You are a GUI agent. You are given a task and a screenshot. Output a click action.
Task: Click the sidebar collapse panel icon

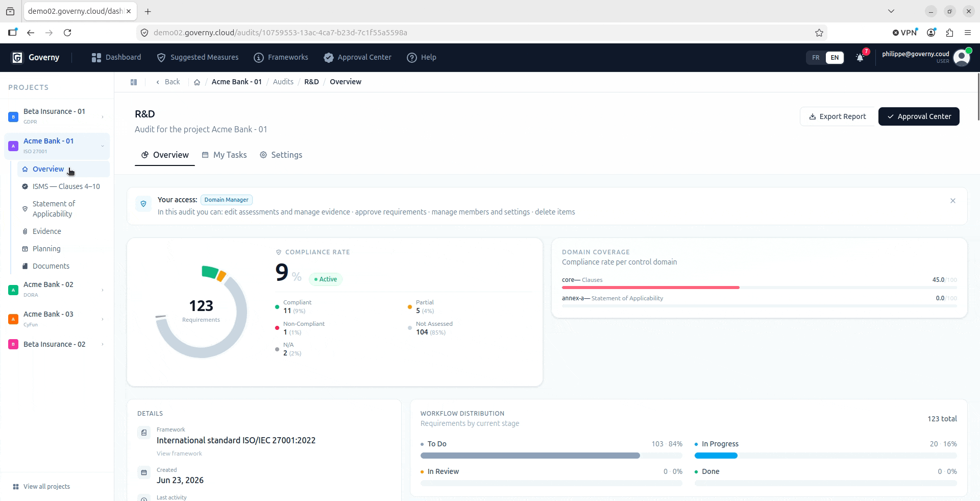pyautogui.click(x=134, y=82)
